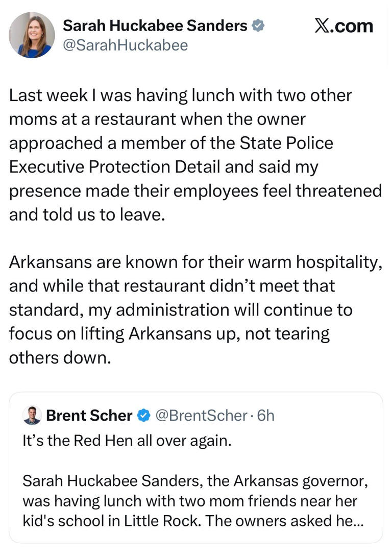The height and width of the screenshot is (558, 392).
Task: Open Sarah Huckabee Sanders' profile photo
Action: tap(32, 35)
